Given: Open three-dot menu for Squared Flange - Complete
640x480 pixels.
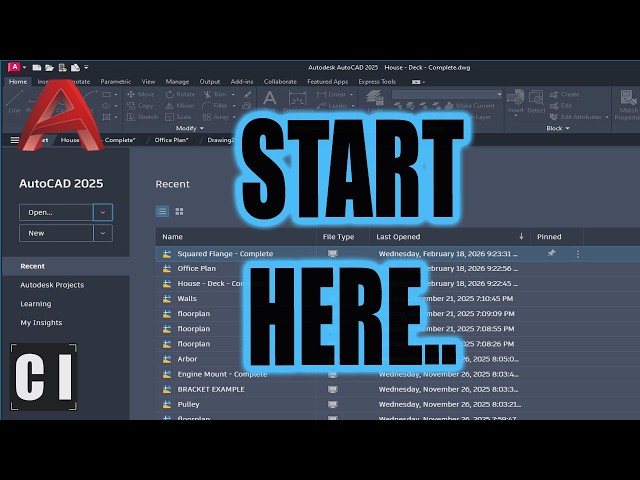Looking at the screenshot, I should click(578, 254).
